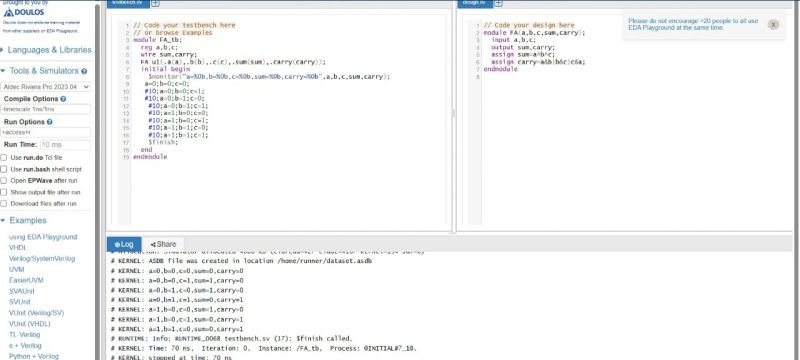Check Show output file after run
The image size is (800, 360).
pos(4,192)
